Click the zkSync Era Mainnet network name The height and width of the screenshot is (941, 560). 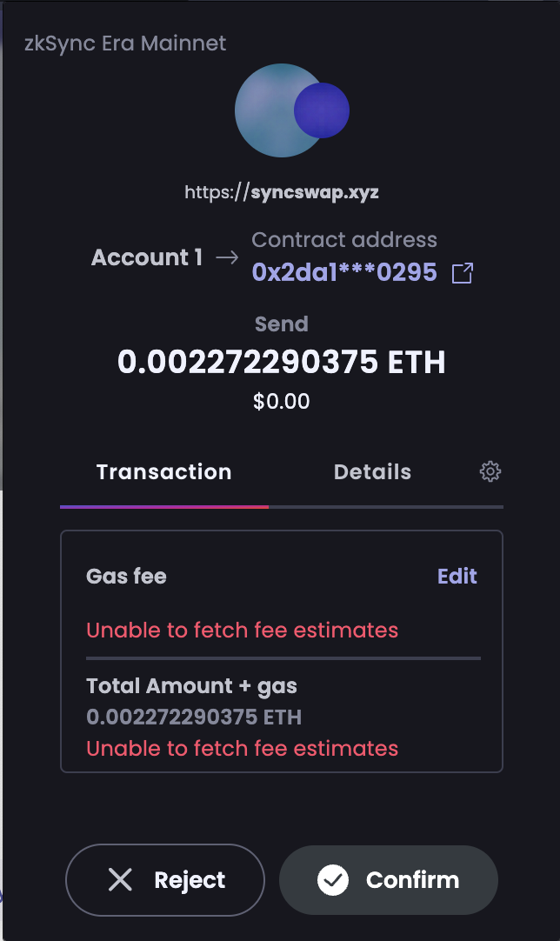click(125, 43)
